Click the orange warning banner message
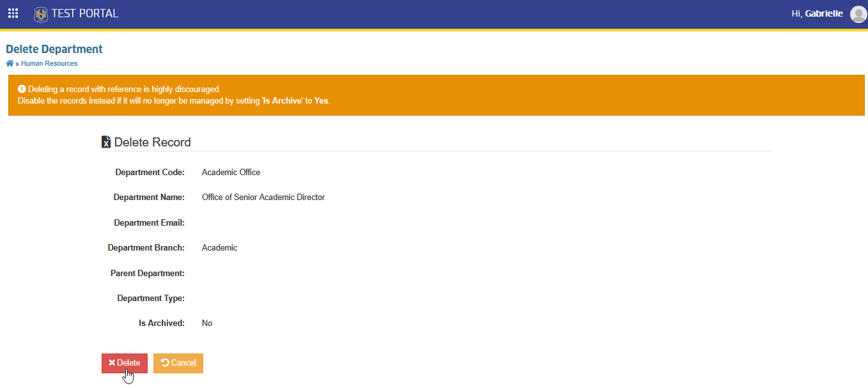This screenshot has height=388, width=868. (x=436, y=95)
